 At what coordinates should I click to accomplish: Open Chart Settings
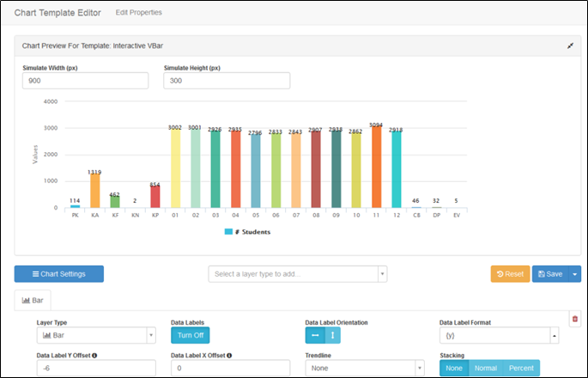[58, 274]
